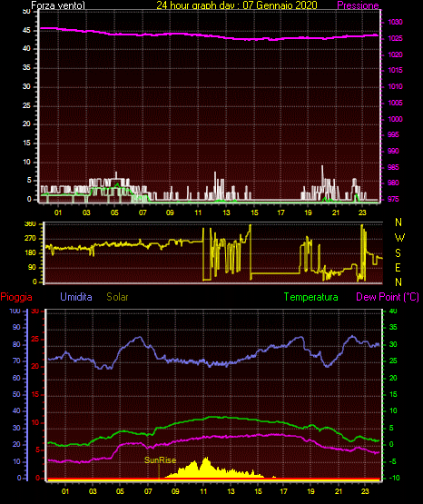Click the 25 wind speed axis value
This screenshot has height=504, width=423.
(26, 105)
